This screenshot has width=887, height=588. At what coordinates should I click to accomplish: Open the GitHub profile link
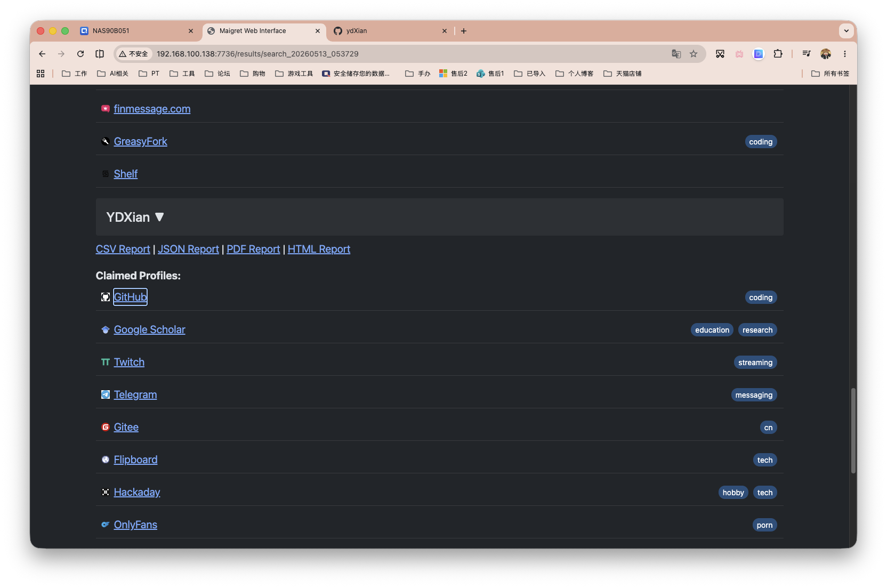click(x=130, y=297)
